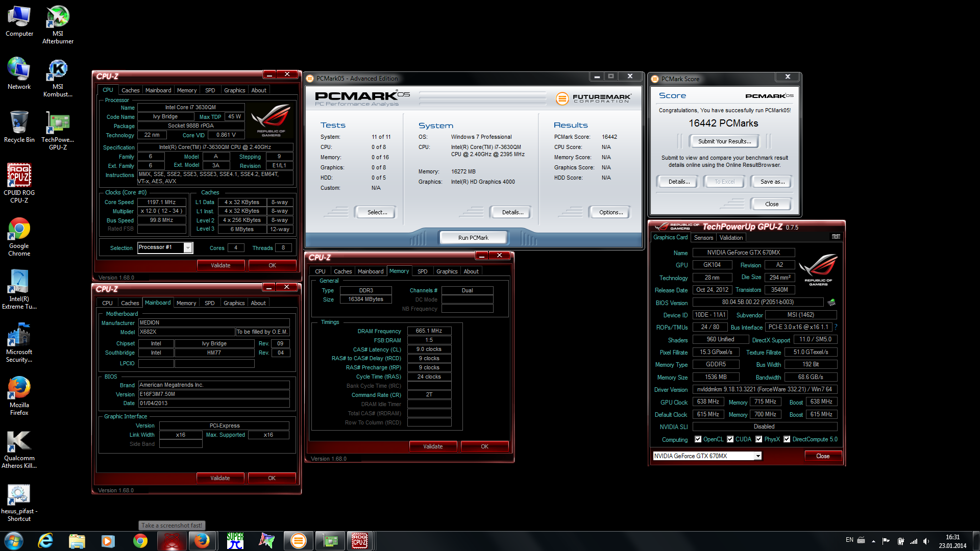Toggle the OpenCL checkbox in GPU-Z
This screenshot has height=551, width=980.
698,439
